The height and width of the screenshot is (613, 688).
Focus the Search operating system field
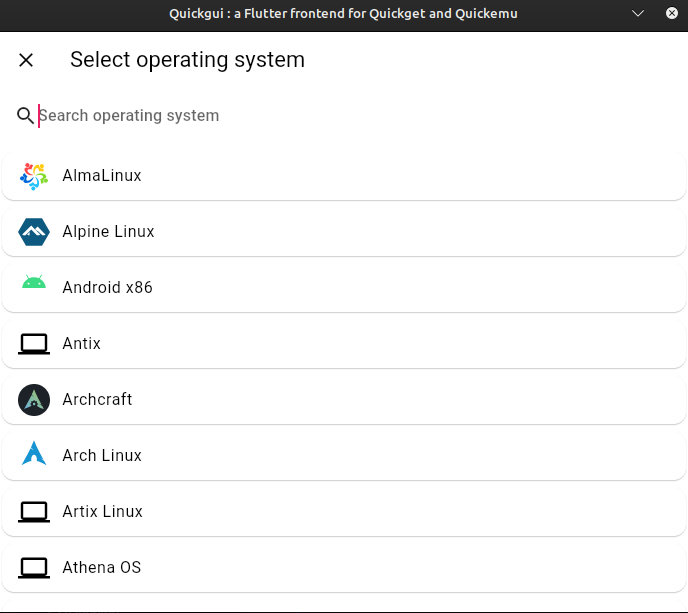pos(300,116)
